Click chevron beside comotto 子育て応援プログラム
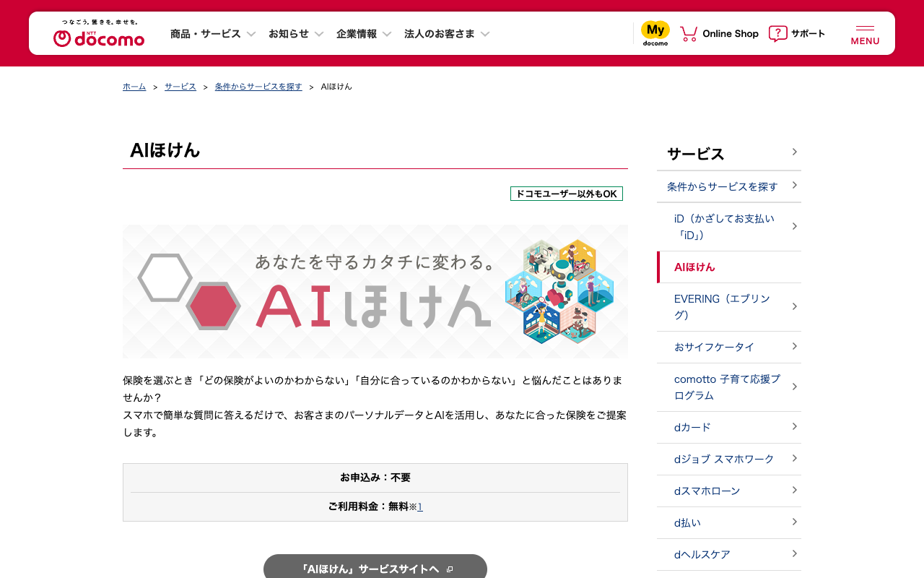924x578 pixels. click(x=794, y=387)
